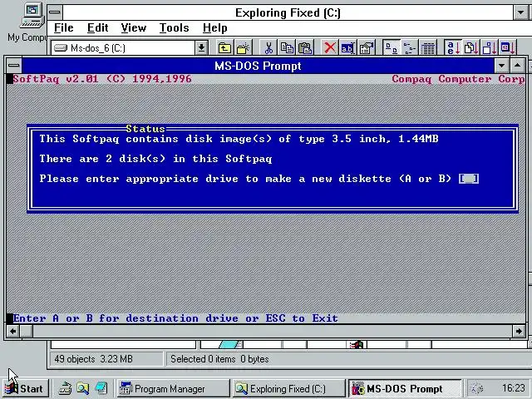This screenshot has height=399, width=532.
Task: Click the MS-DOS Prompt title bar
Action: pos(258,66)
